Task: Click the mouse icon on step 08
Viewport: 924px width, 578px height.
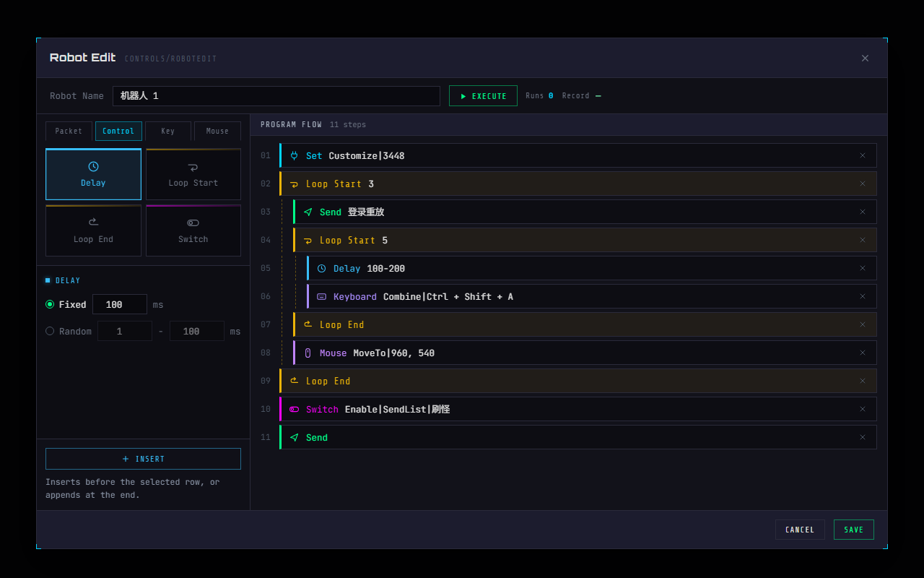Action: pos(308,353)
